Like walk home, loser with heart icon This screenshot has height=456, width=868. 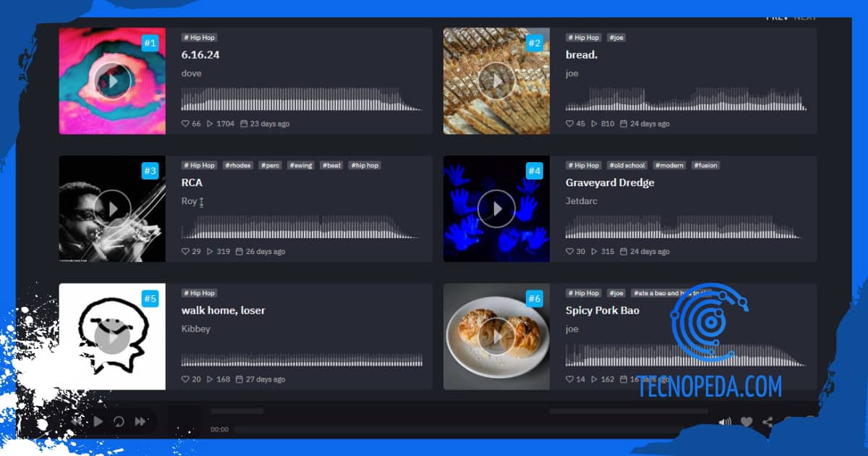pyautogui.click(x=185, y=379)
